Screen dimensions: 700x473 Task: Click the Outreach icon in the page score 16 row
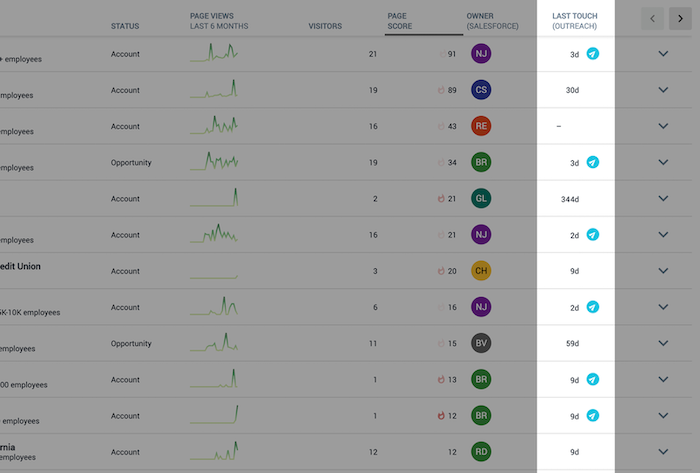coord(592,307)
